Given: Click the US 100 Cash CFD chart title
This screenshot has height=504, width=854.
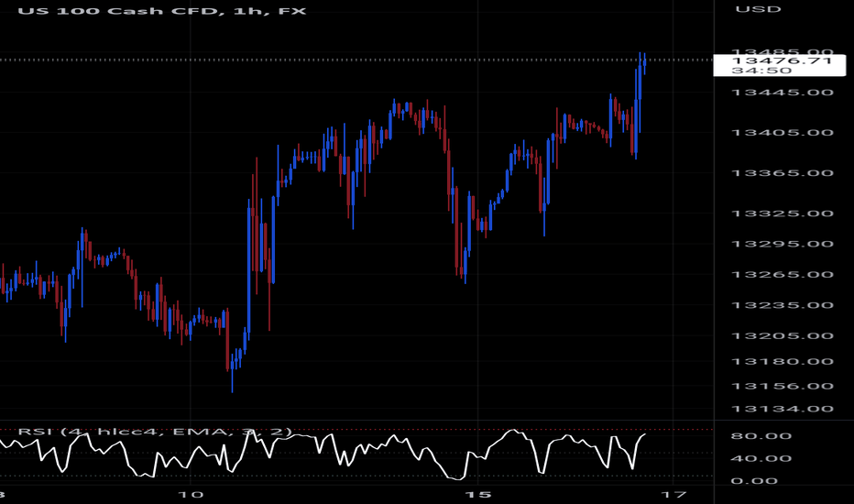Looking at the screenshot, I should coord(162,10).
